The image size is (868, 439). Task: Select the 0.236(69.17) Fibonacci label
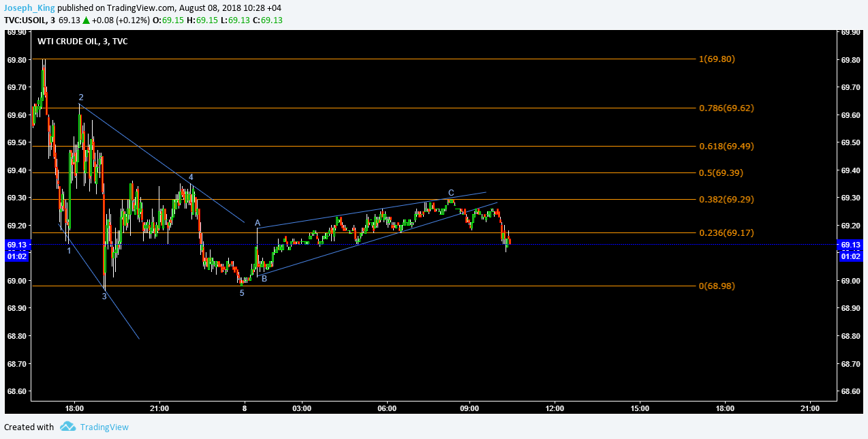[x=726, y=233]
